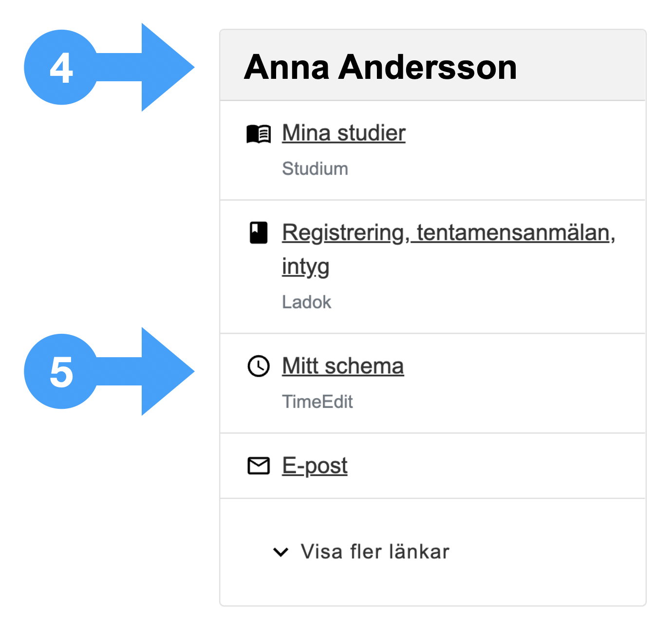The height and width of the screenshot is (621, 672).
Task: Click the TimeEdit subtitle text
Action: pyautogui.click(x=317, y=402)
